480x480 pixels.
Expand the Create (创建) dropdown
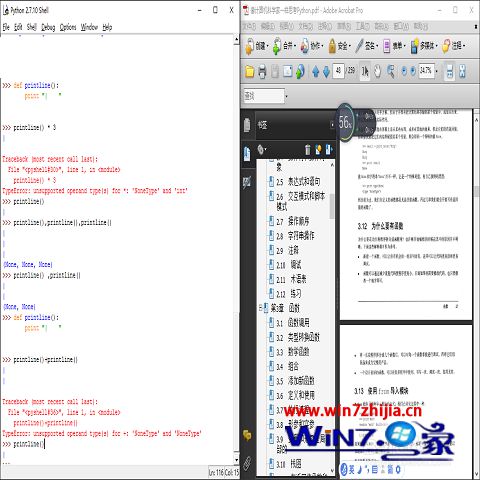[257, 46]
